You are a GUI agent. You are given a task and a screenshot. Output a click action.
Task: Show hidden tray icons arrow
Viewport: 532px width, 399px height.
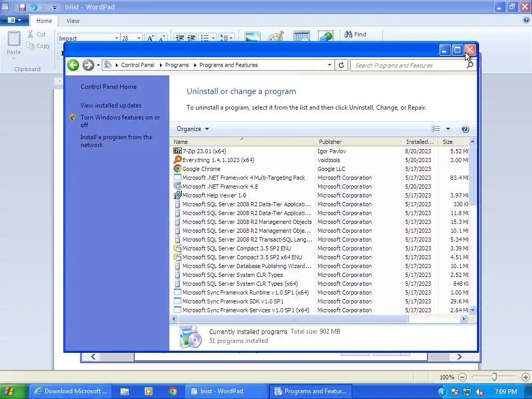coord(442,392)
